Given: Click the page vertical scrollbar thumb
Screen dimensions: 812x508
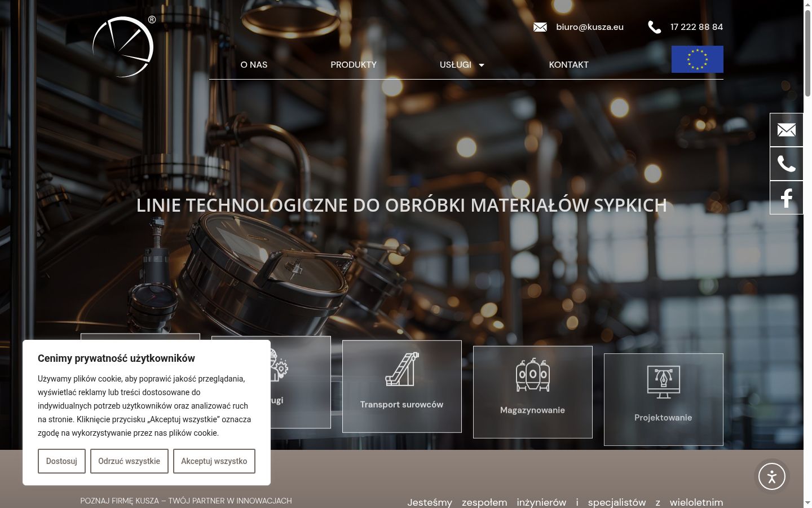Looking at the screenshot, I should coord(807,52).
